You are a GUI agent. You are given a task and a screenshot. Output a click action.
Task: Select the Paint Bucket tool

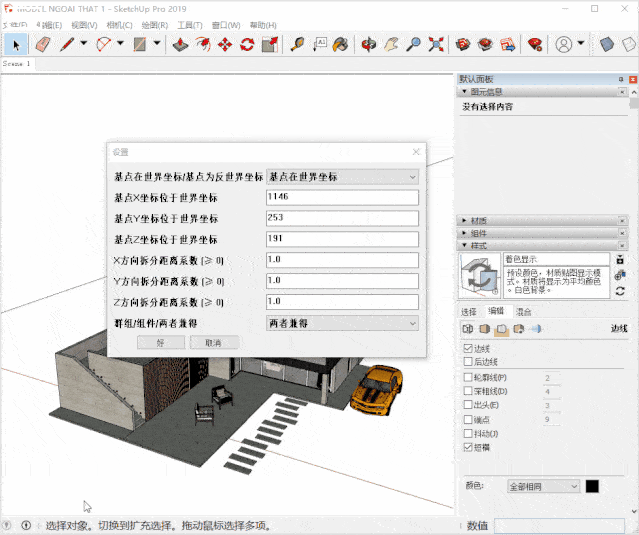pyautogui.click(x=341, y=44)
